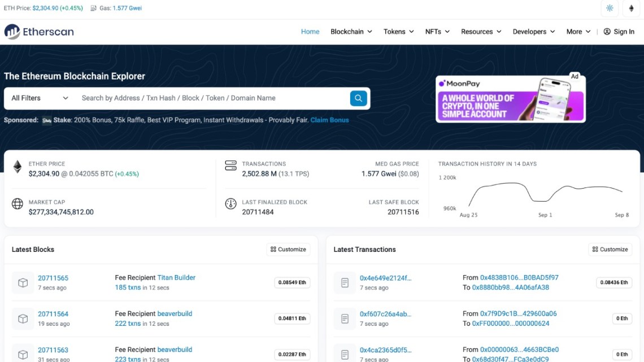Open the 222 txns link

point(128,324)
